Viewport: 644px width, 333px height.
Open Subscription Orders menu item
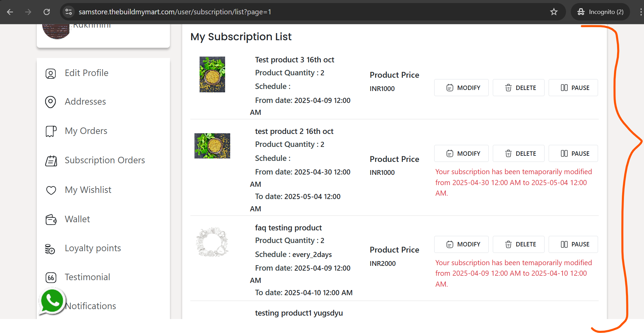(105, 160)
